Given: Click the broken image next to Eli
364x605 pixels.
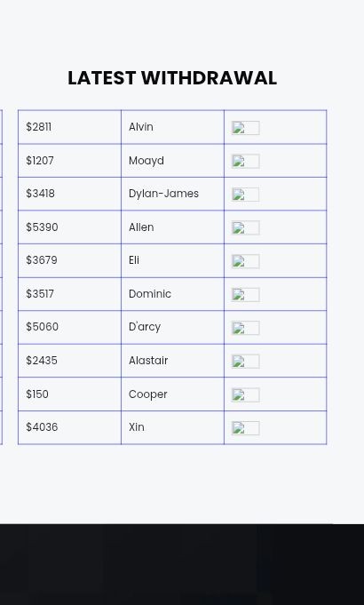Looking at the screenshot, I should [x=246, y=261].
